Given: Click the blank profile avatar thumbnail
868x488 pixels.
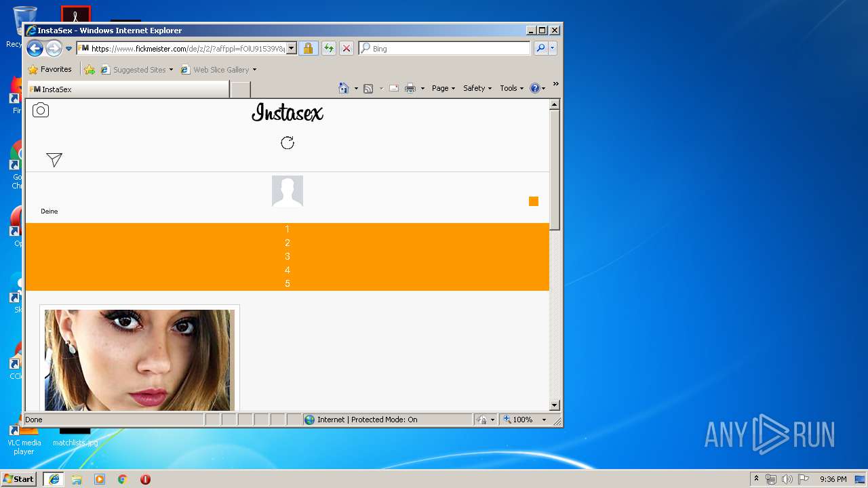Looking at the screenshot, I should pos(288,191).
